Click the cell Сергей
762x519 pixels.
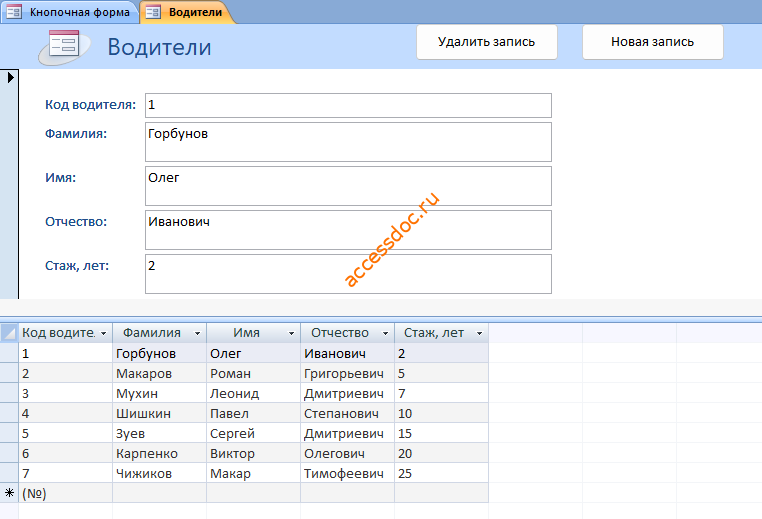point(253,433)
